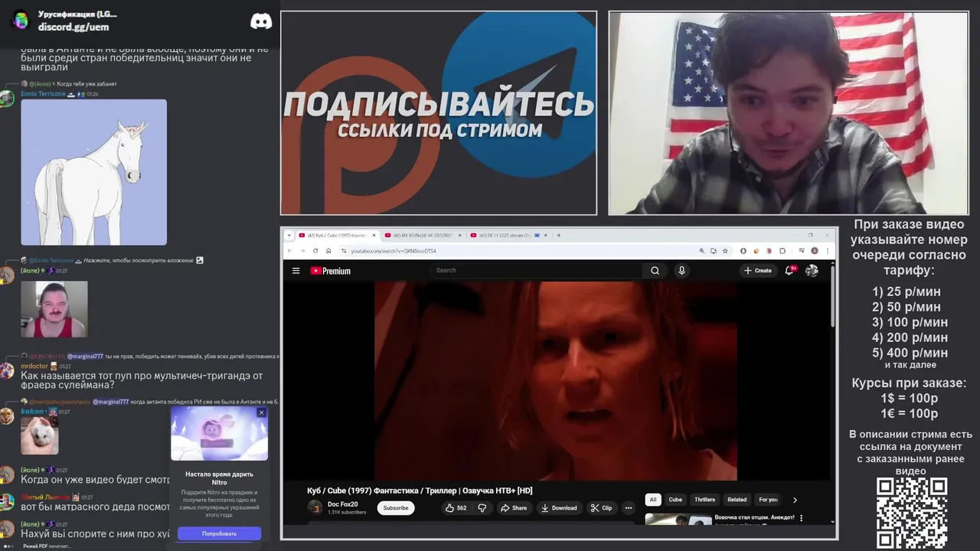The width and height of the screenshot is (980, 551).
Task: Click the browser forward arrow
Action: pos(302,250)
